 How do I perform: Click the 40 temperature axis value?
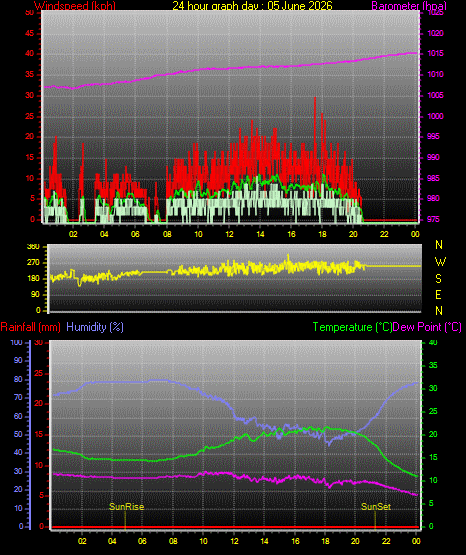point(433,342)
